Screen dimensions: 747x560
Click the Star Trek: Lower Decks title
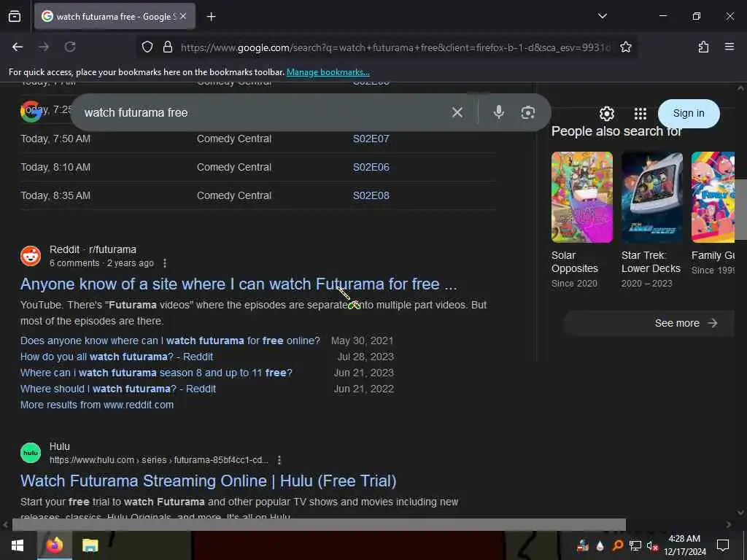click(x=651, y=262)
